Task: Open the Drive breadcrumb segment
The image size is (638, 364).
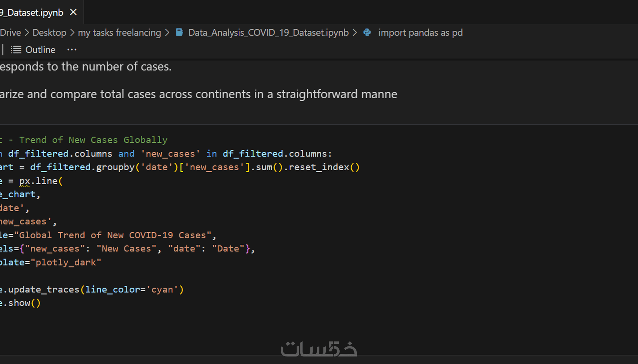Action: 11,33
